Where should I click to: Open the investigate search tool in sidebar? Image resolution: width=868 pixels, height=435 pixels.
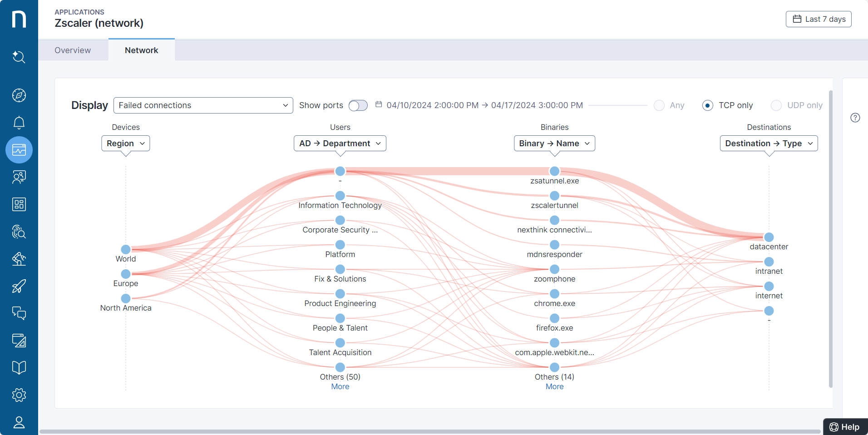[19, 57]
